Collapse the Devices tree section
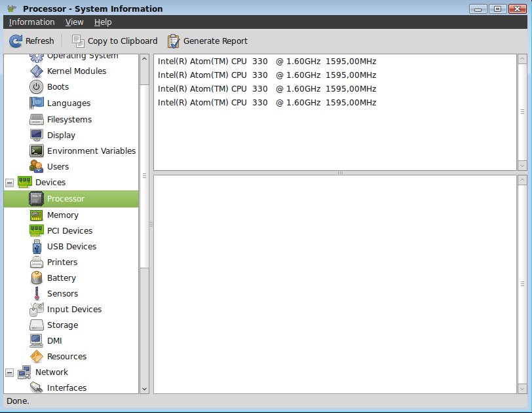 [x=9, y=183]
